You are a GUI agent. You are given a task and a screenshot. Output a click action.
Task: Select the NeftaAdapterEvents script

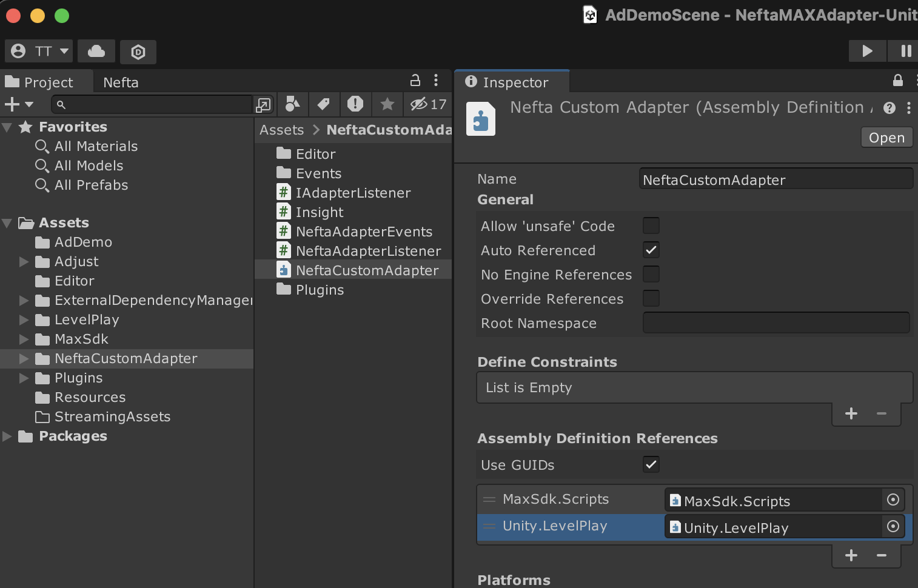(364, 232)
